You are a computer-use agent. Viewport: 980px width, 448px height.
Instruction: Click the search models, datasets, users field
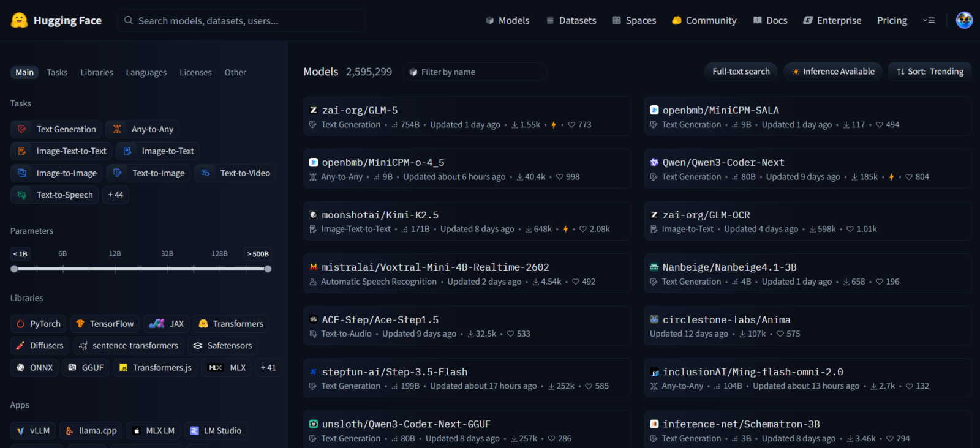tap(241, 20)
